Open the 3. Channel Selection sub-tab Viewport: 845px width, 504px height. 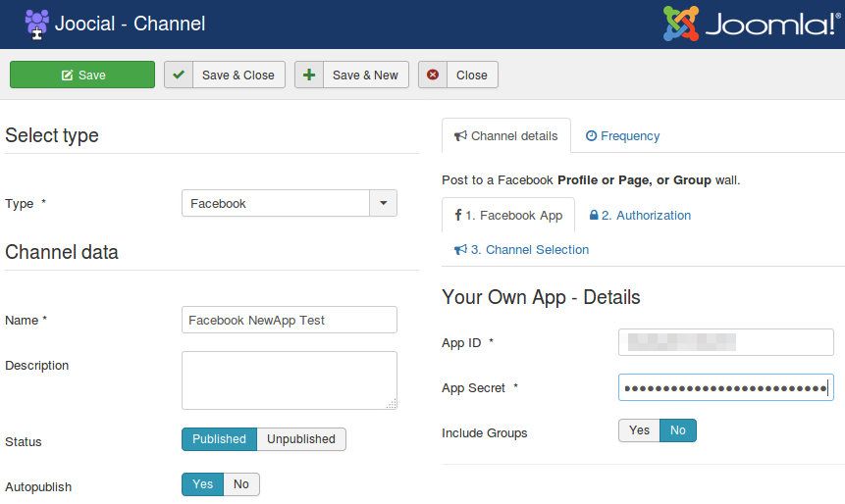[521, 250]
